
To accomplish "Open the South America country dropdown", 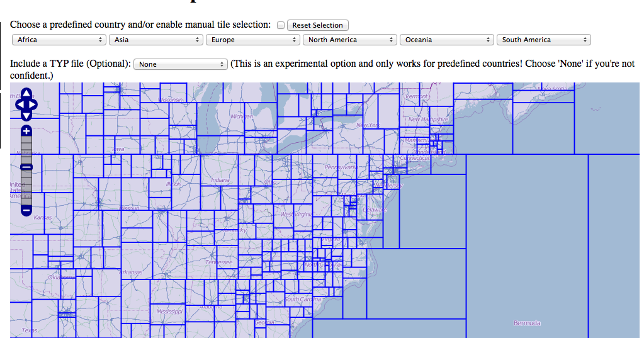I will 544,40.
